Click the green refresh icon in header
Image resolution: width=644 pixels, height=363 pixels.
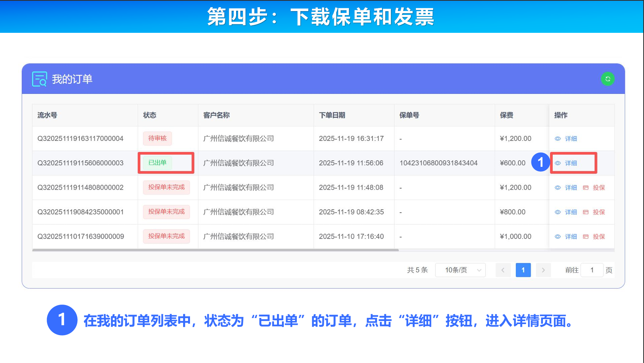[607, 79]
